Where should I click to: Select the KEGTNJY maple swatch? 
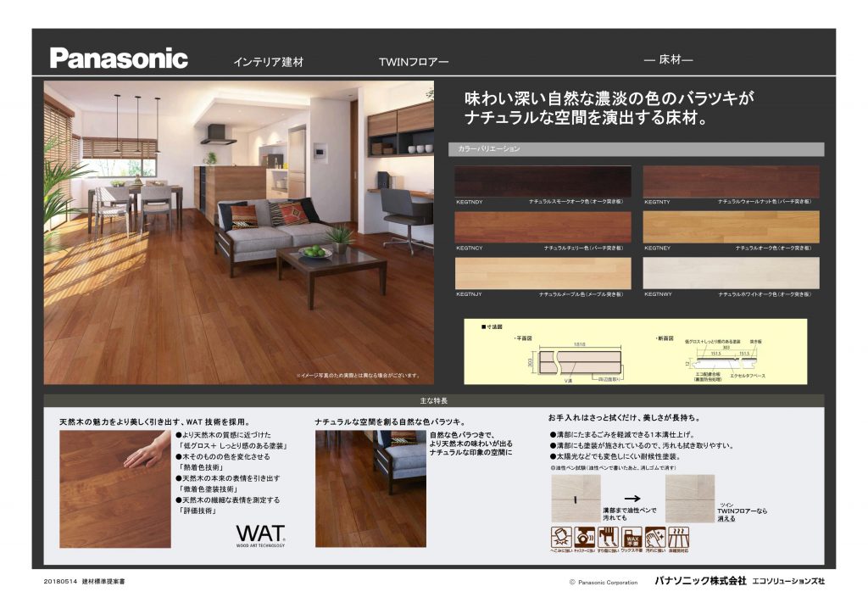point(543,273)
